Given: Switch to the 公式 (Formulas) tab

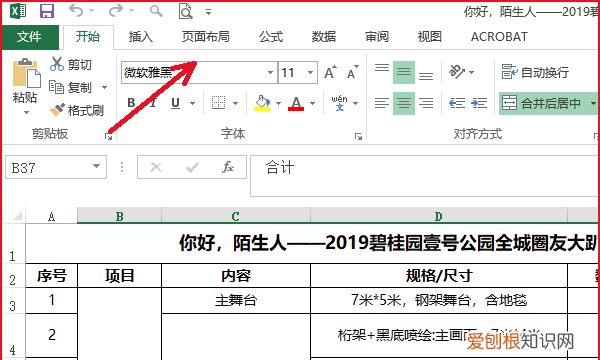Looking at the screenshot, I should pyautogui.click(x=271, y=37).
